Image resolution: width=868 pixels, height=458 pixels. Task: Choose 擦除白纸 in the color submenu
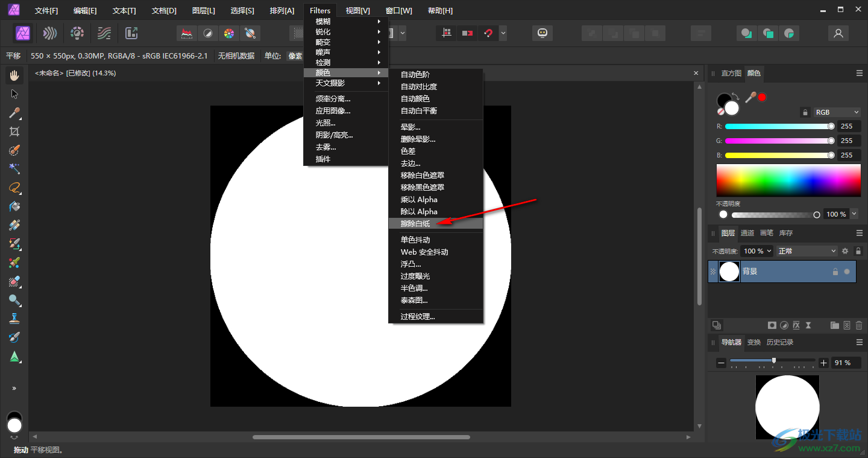(416, 224)
